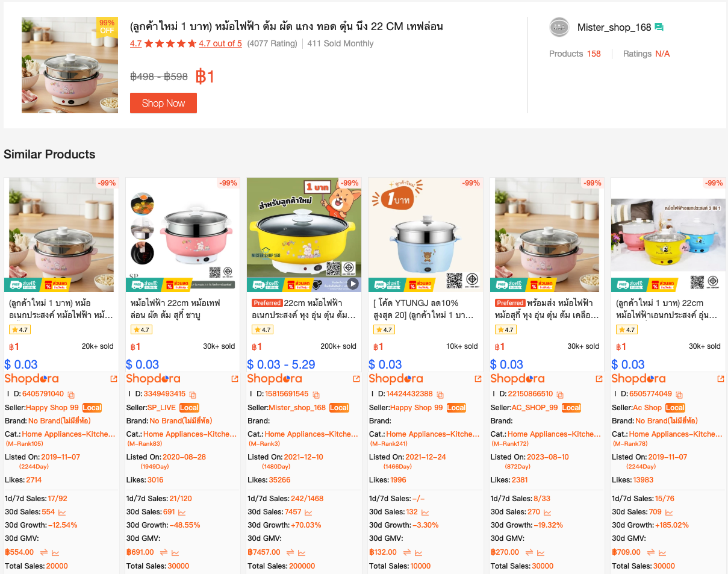Screen dimensions: 728x574
Task: Open the Shopdora logo on third product card
Action: 275,379
